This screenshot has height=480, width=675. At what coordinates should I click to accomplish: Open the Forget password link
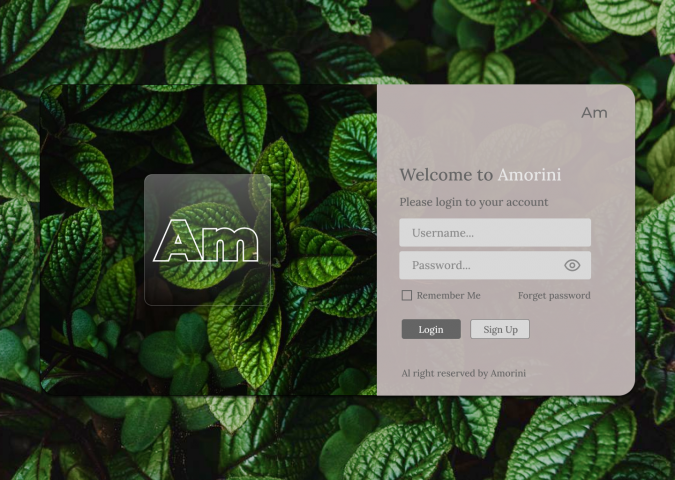pyautogui.click(x=554, y=295)
